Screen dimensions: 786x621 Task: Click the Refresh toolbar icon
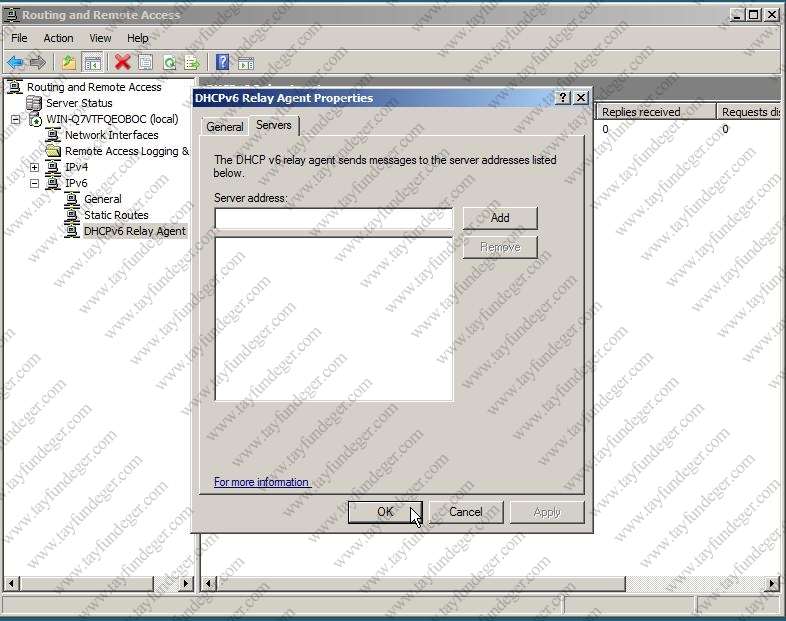pos(169,63)
